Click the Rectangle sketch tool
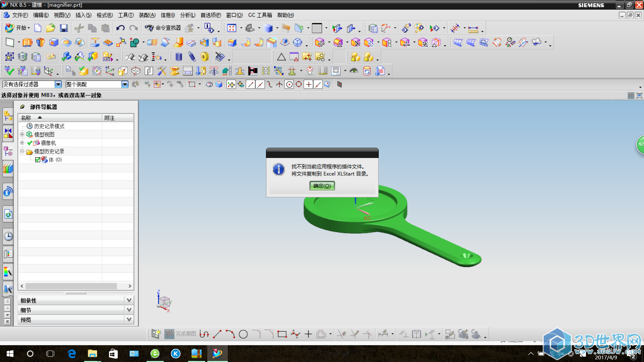 coord(282,334)
